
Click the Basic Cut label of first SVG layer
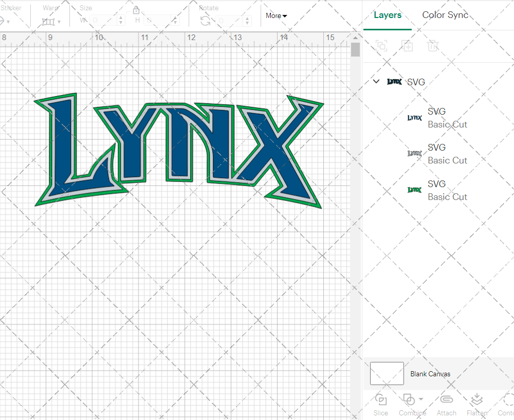pyautogui.click(x=448, y=124)
